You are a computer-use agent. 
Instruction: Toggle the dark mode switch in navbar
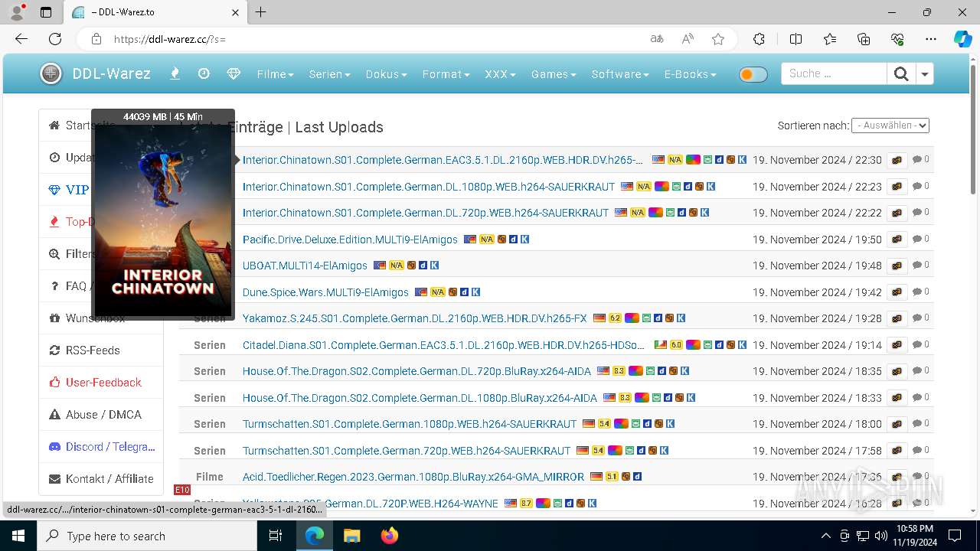tap(753, 74)
